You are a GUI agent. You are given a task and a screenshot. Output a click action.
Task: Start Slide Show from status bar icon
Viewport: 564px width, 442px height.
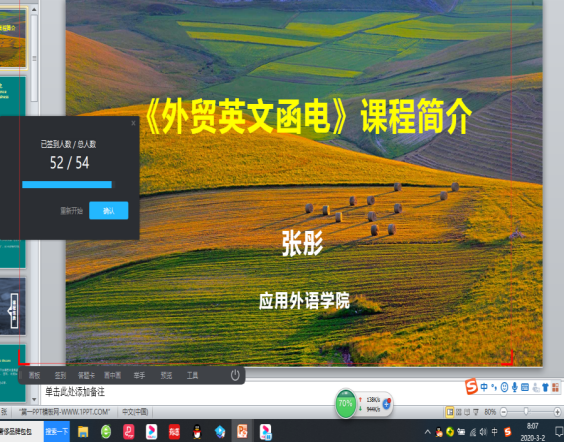coord(476,412)
